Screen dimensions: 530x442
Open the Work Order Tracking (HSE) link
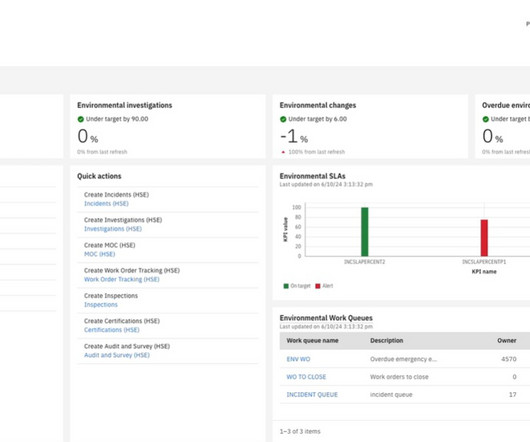(x=122, y=279)
